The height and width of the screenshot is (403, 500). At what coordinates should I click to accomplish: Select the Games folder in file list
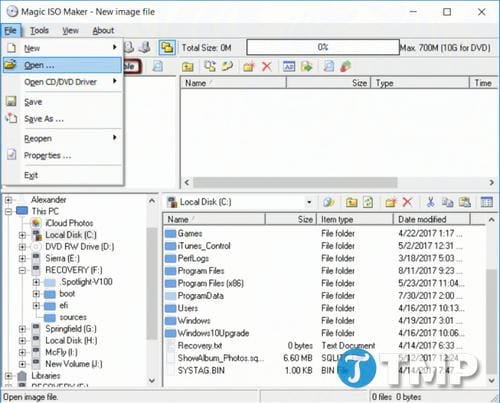pyautogui.click(x=190, y=233)
